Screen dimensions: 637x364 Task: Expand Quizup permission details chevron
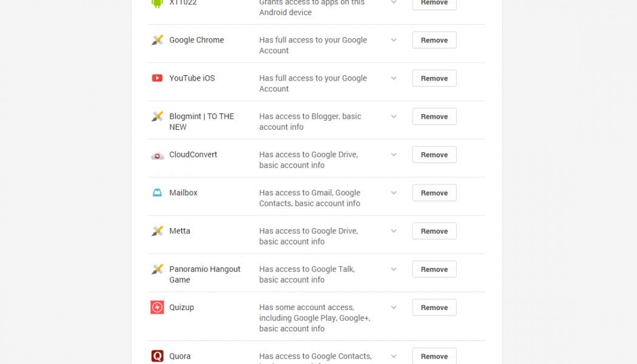coord(394,308)
